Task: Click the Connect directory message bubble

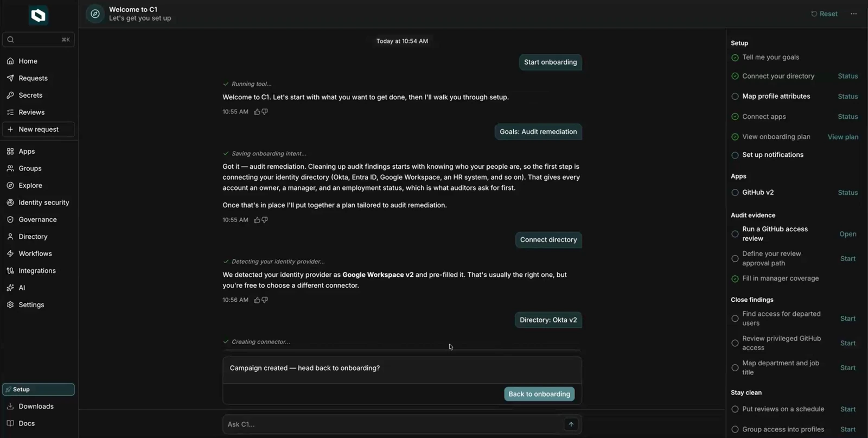Action: [x=548, y=240]
